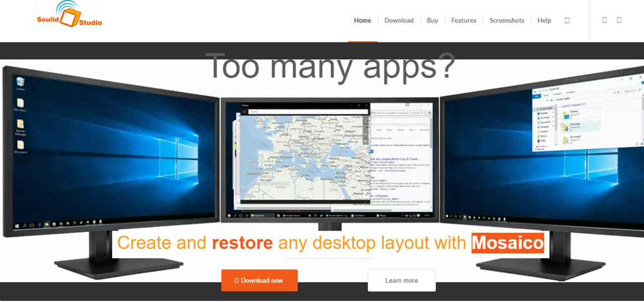Viewport: 644px width, 302px height.
Task: Click the Learn more button
Action: [401, 280]
